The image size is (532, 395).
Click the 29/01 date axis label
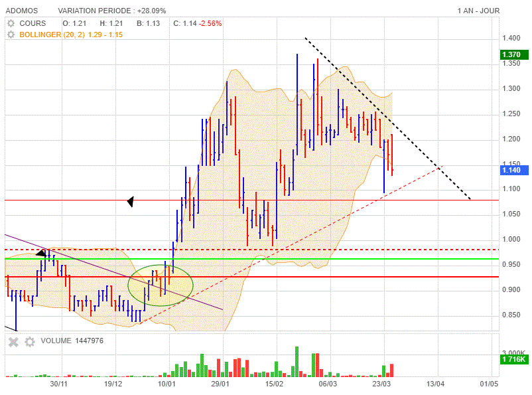click(x=220, y=384)
